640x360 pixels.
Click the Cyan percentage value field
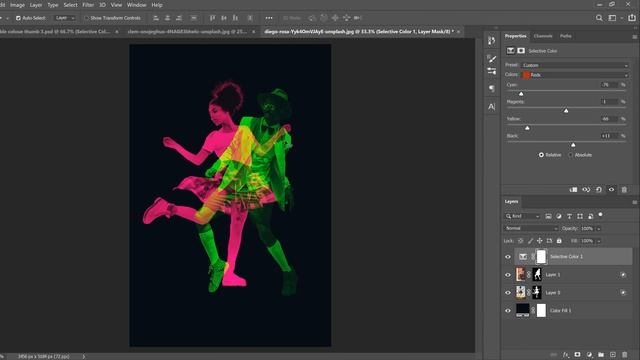(x=609, y=85)
